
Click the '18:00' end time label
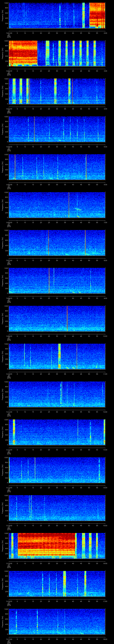point(105,639)
